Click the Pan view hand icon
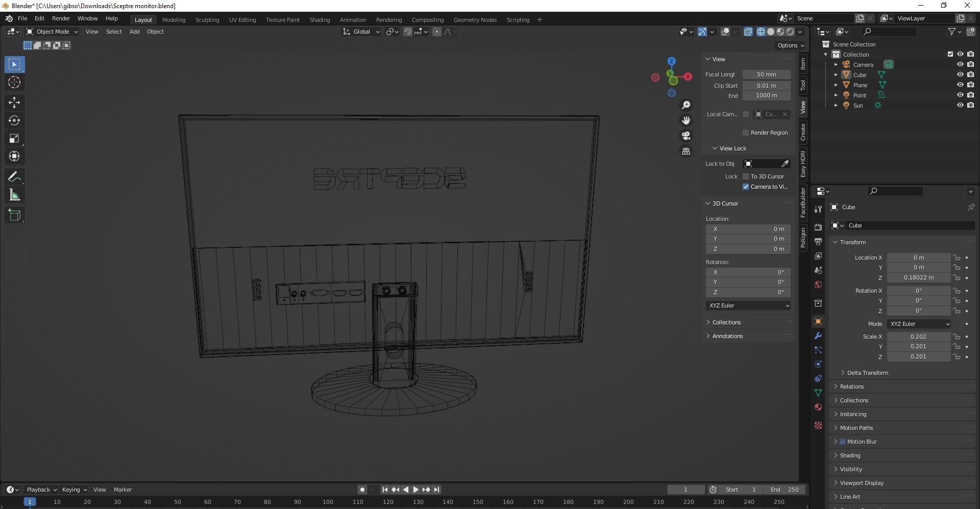 686,120
